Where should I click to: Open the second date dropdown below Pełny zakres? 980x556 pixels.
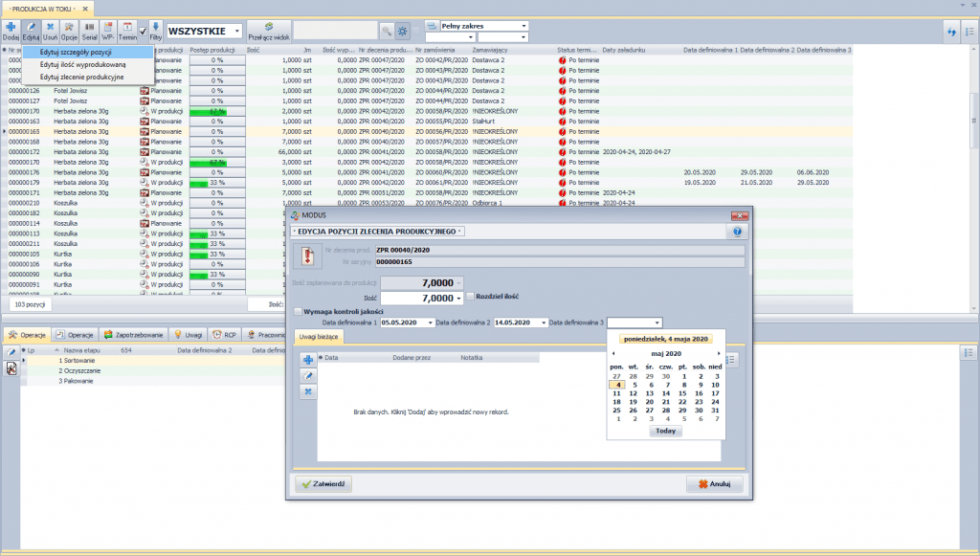(x=523, y=37)
